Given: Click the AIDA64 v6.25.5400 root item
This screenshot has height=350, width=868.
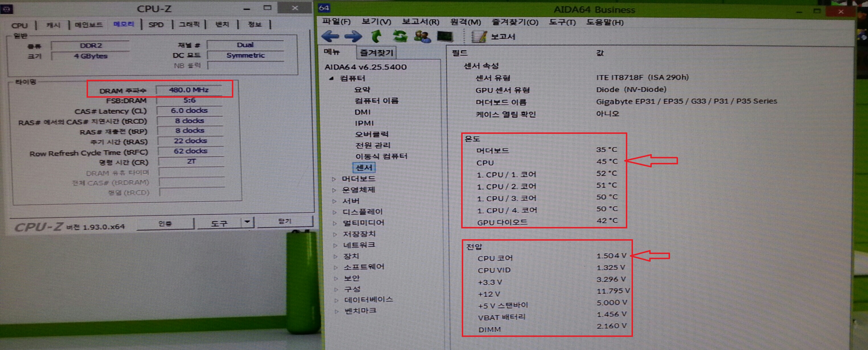Looking at the screenshot, I should click(x=365, y=67).
